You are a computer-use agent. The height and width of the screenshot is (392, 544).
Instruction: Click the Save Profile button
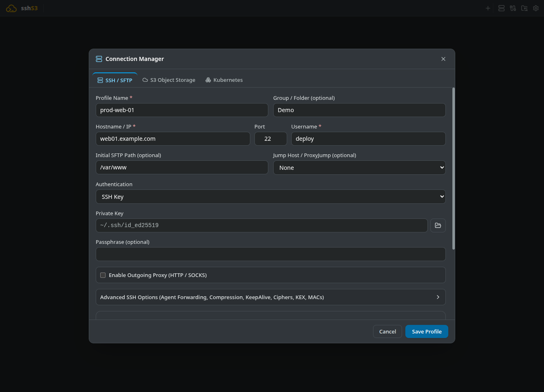point(427,331)
